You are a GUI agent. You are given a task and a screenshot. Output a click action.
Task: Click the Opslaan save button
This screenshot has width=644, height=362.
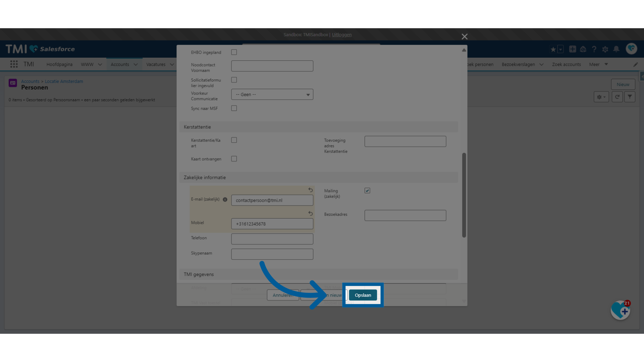[363, 295]
